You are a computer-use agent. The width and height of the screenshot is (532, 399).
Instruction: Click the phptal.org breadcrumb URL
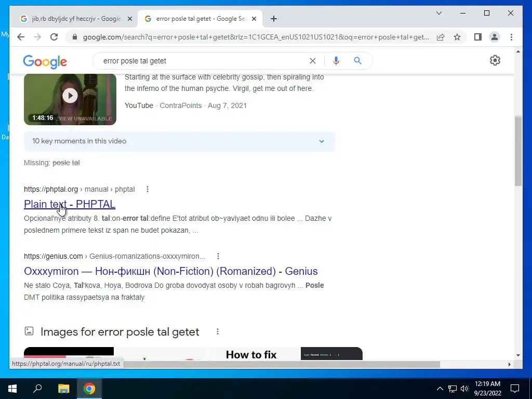[79, 189]
